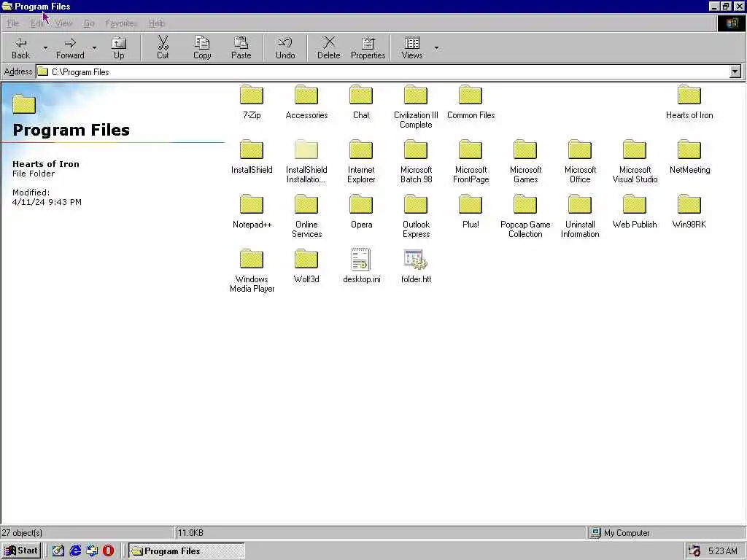Select the Online Services folder
This screenshot has width=747, height=560.
(306, 216)
